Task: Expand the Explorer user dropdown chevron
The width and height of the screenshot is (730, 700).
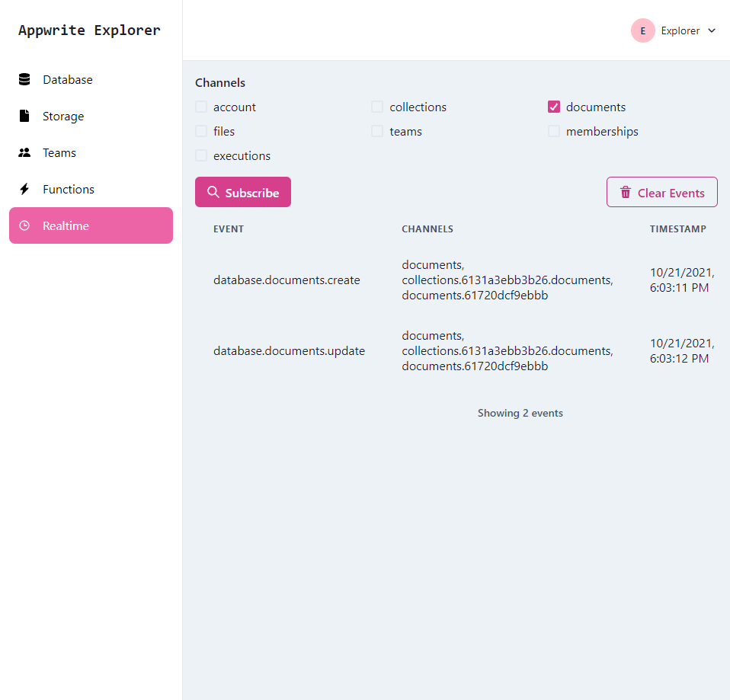Action: [712, 30]
